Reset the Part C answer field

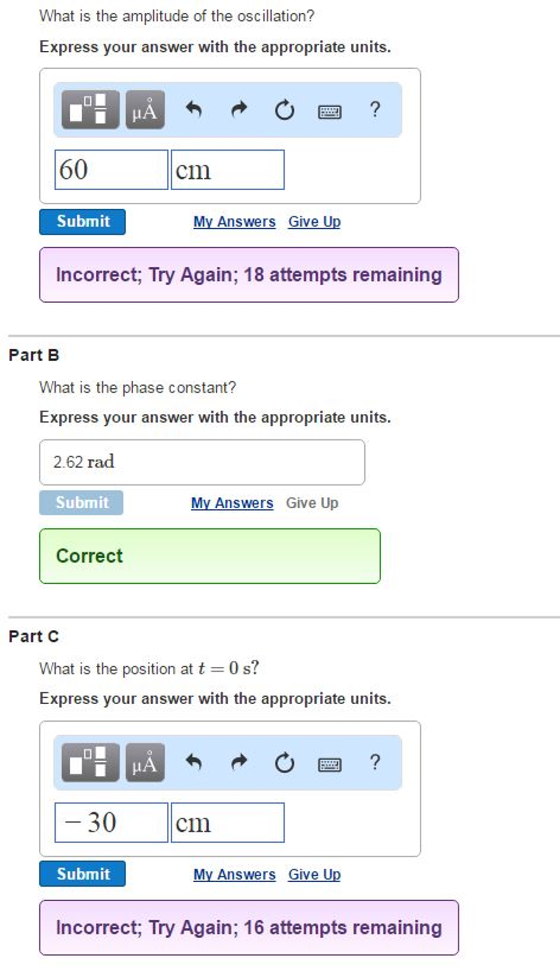coord(285,763)
